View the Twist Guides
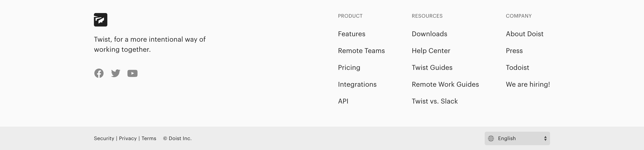644x150 pixels. [x=432, y=68]
